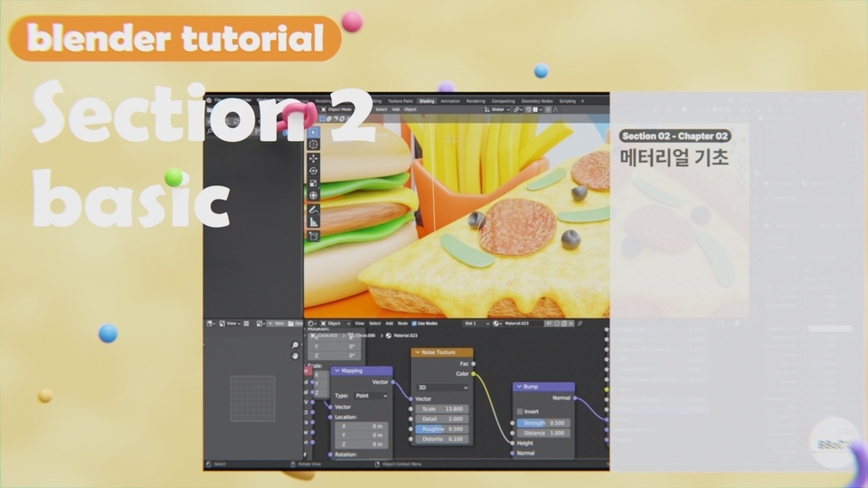Click the add workspace plus icon
This screenshot has width=868, height=488.
[582, 101]
